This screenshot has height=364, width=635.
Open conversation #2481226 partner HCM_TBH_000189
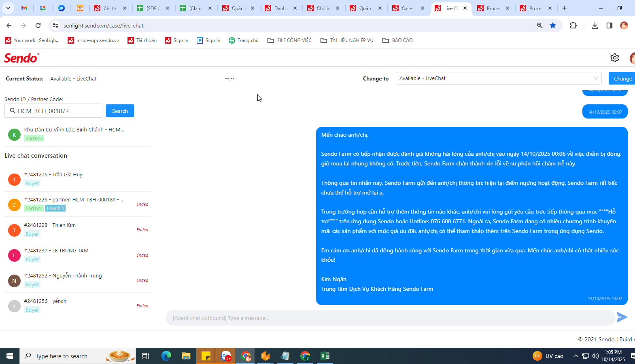[x=78, y=204]
